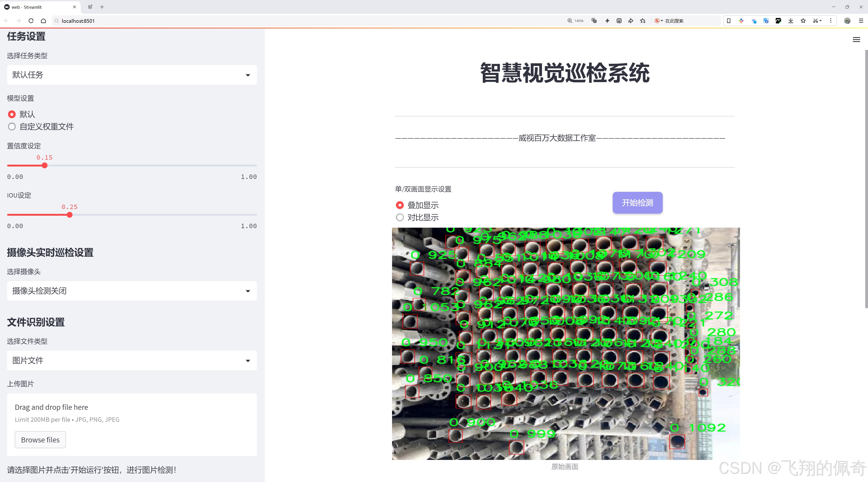The height and width of the screenshot is (482, 868).
Task: Select the 自定义权重文件 radio button
Action: (12, 126)
